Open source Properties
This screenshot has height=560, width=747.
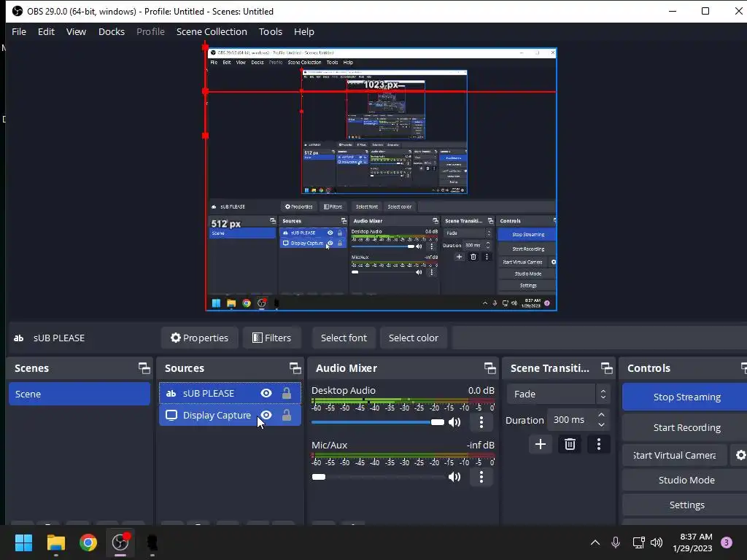(x=199, y=338)
